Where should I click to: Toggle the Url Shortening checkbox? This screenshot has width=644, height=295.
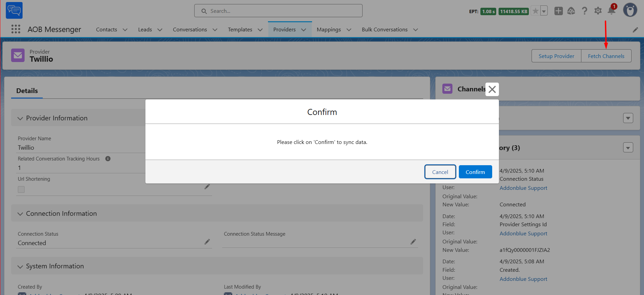[21, 189]
